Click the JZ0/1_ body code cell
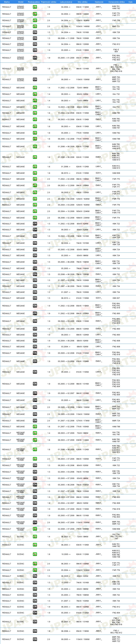This screenshot has height=644, width=136. pyautogui.click(x=99, y=26)
